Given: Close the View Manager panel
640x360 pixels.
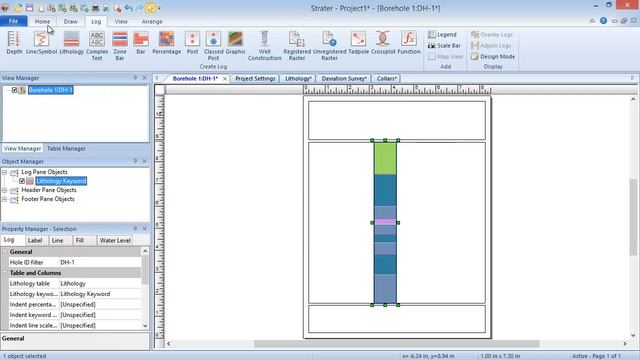Looking at the screenshot, I should tap(144, 78).
